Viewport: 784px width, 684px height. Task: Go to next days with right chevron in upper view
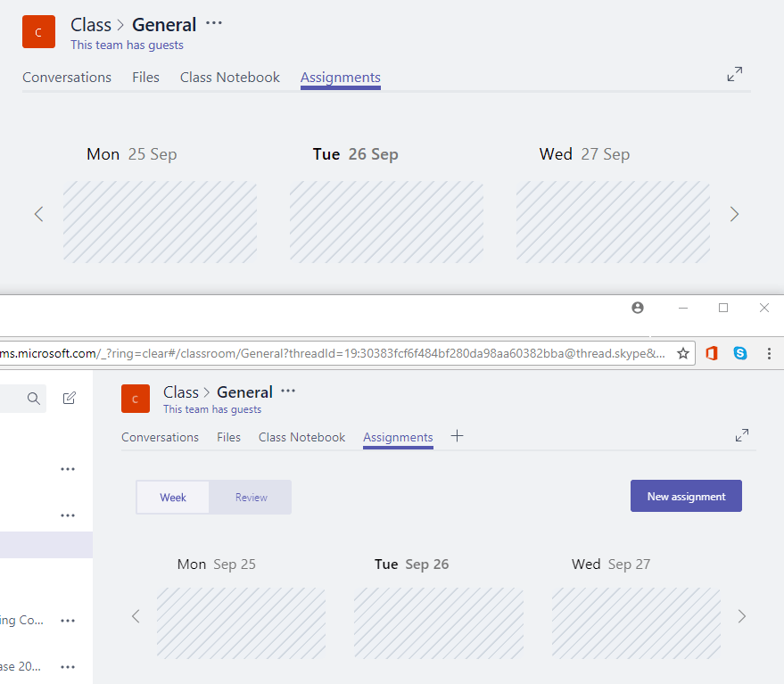click(734, 214)
